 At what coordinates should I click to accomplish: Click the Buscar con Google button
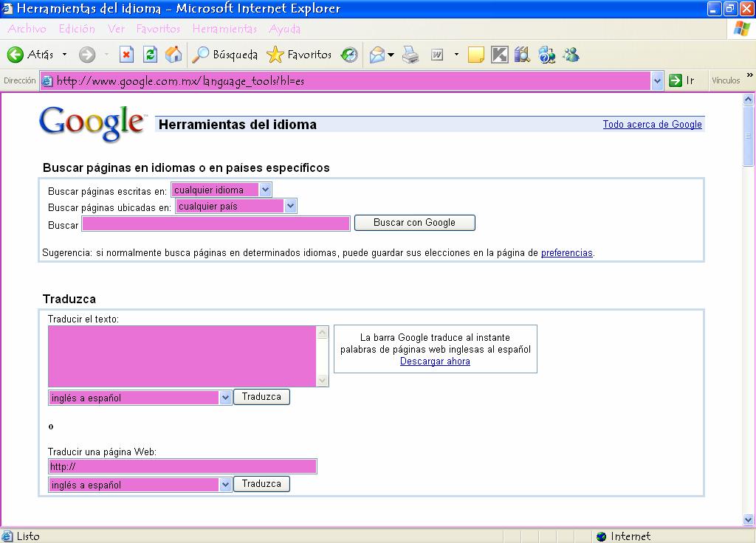coord(415,223)
